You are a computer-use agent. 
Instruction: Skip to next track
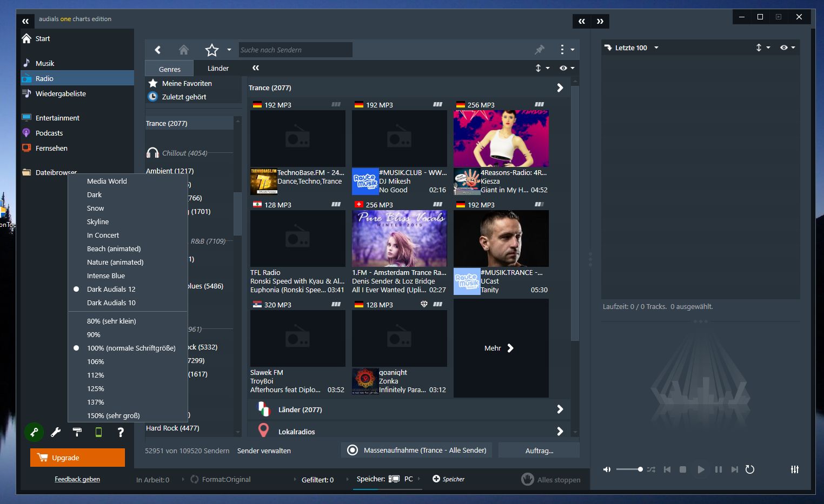coord(734,469)
